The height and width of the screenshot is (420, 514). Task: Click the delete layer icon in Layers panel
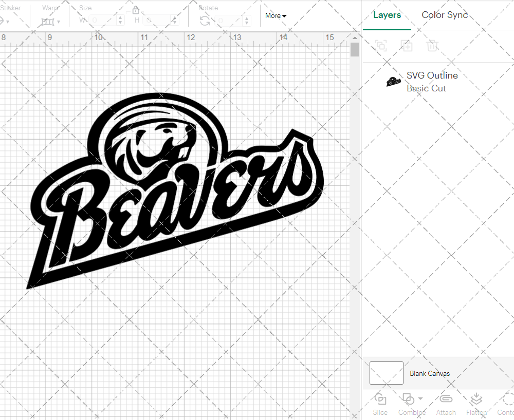[x=432, y=46]
